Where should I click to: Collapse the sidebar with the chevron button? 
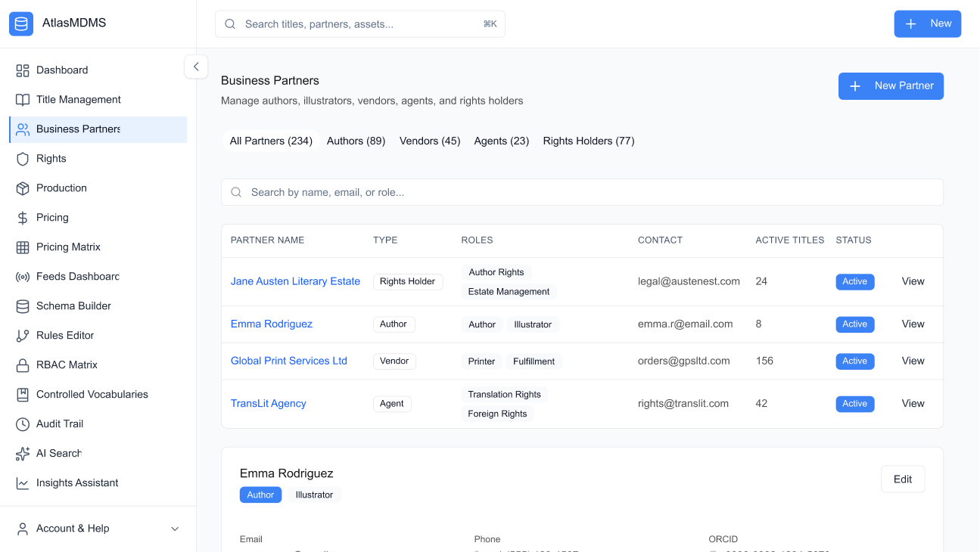196,67
